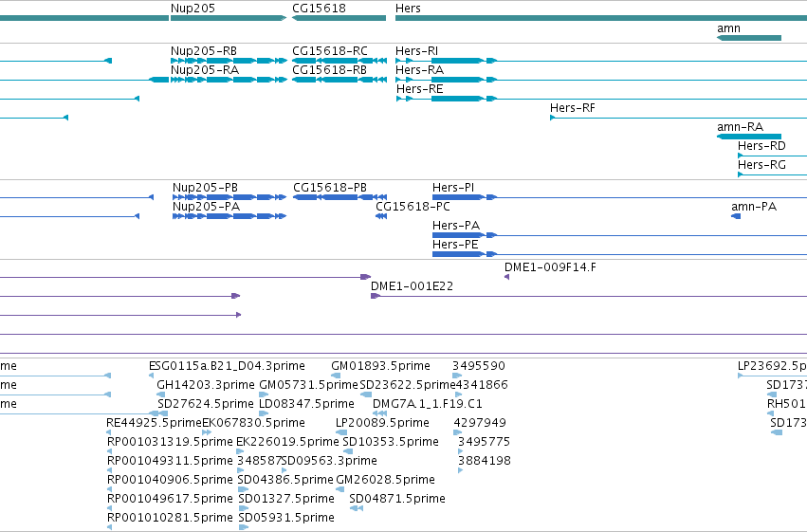The width and height of the screenshot is (807, 532).
Task: Click the RP001049311.5prime EST label
Action: tap(170, 462)
